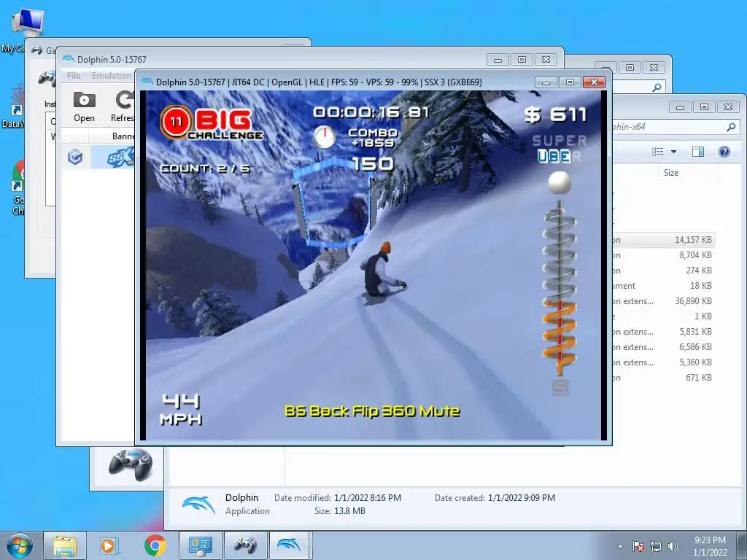Select the file row sized 36,890 KB
The height and width of the screenshot is (560, 747).
(663, 301)
